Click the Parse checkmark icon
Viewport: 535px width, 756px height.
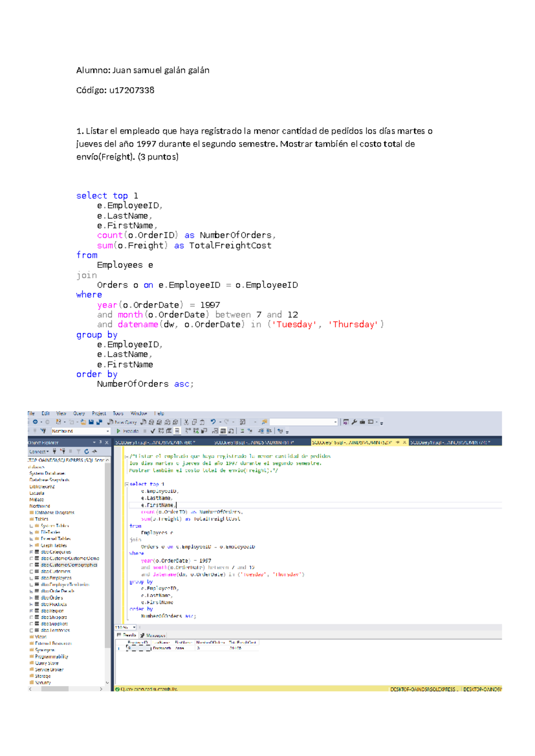[153, 431]
